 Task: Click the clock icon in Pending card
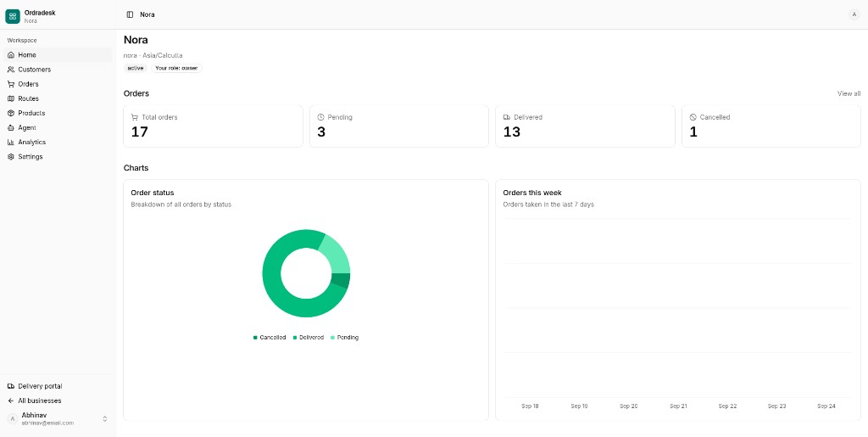(320, 117)
